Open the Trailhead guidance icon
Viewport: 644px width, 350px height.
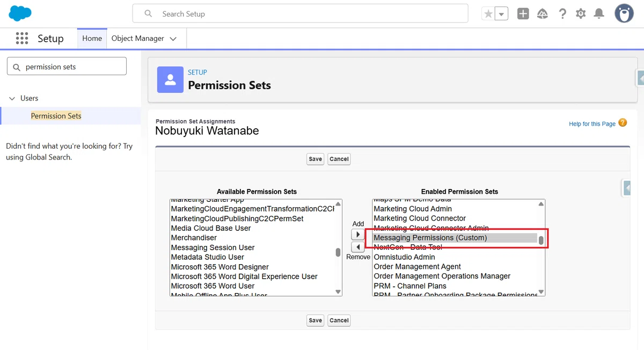543,14
